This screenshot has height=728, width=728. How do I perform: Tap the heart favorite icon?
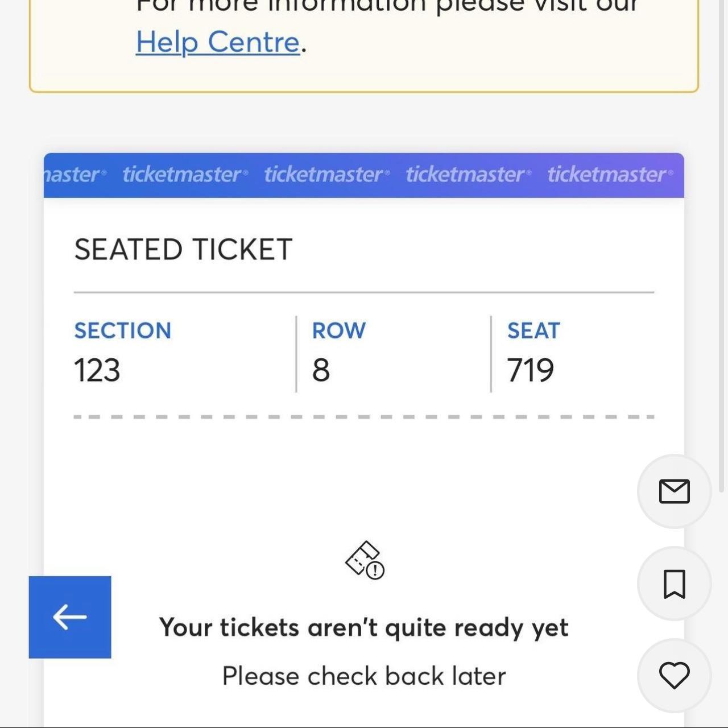pos(673,676)
